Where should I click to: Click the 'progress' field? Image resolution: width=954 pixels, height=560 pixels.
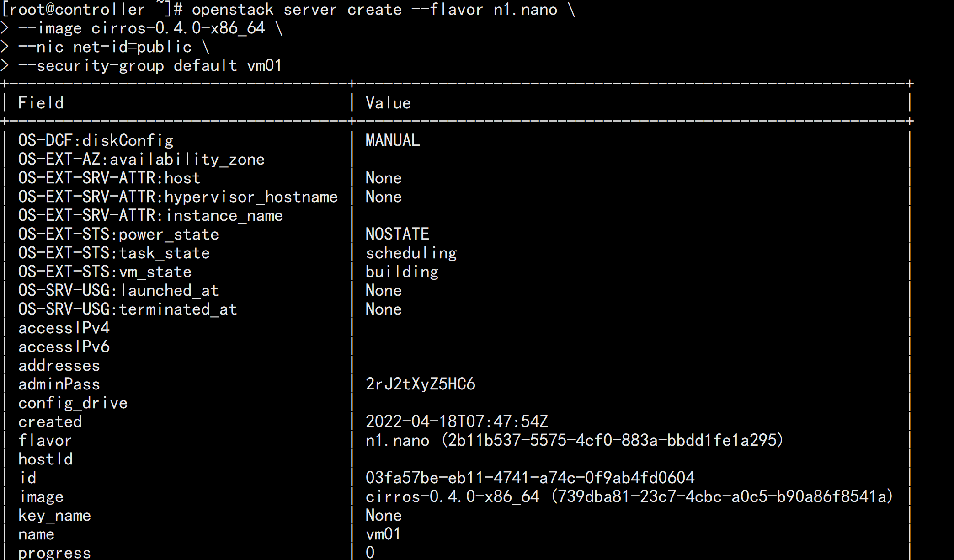point(55,553)
